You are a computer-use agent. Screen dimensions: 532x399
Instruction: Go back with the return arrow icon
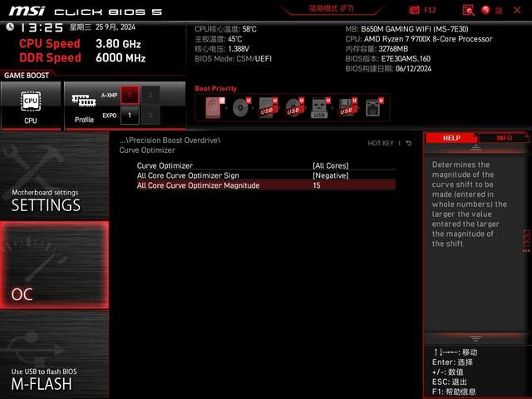[x=409, y=143]
